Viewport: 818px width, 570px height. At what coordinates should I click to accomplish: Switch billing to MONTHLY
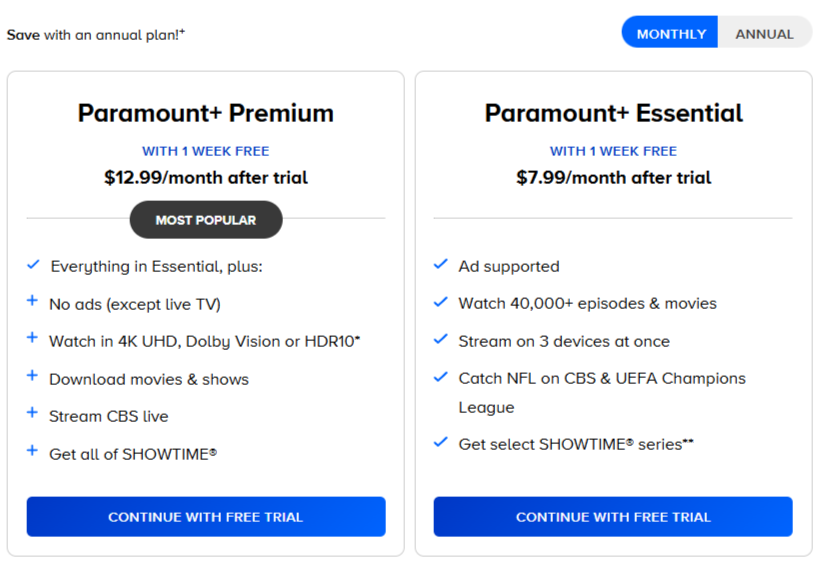click(671, 33)
